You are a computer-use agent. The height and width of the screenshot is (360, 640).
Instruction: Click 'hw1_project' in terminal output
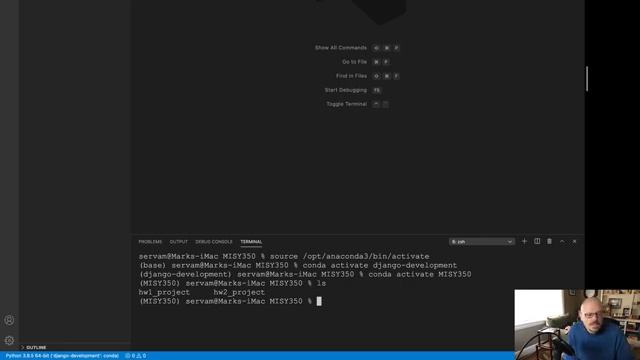pos(164,292)
